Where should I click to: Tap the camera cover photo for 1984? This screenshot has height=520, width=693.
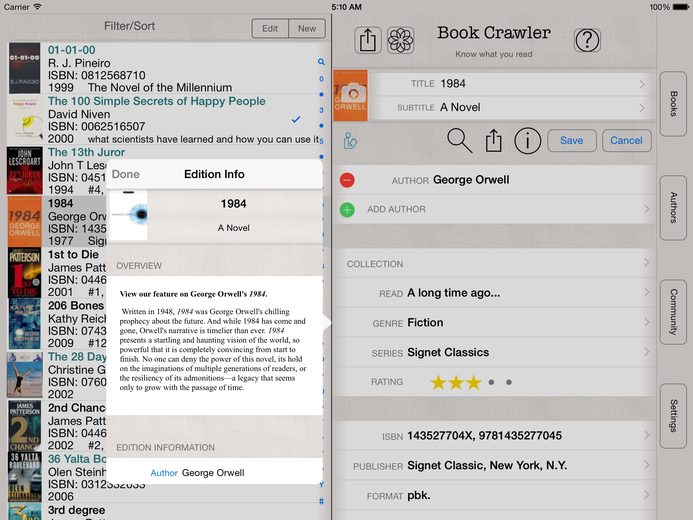350,95
